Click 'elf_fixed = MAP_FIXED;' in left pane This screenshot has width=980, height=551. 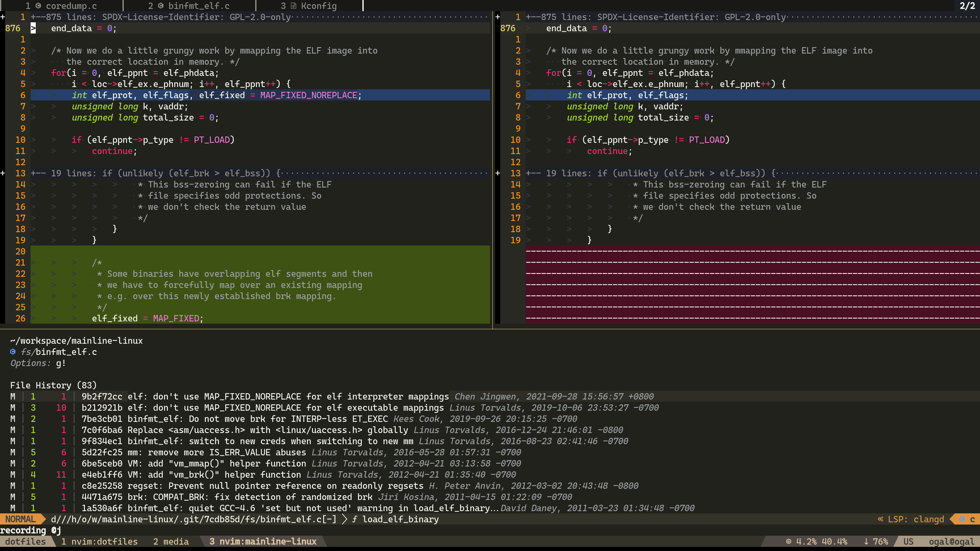(148, 319)
